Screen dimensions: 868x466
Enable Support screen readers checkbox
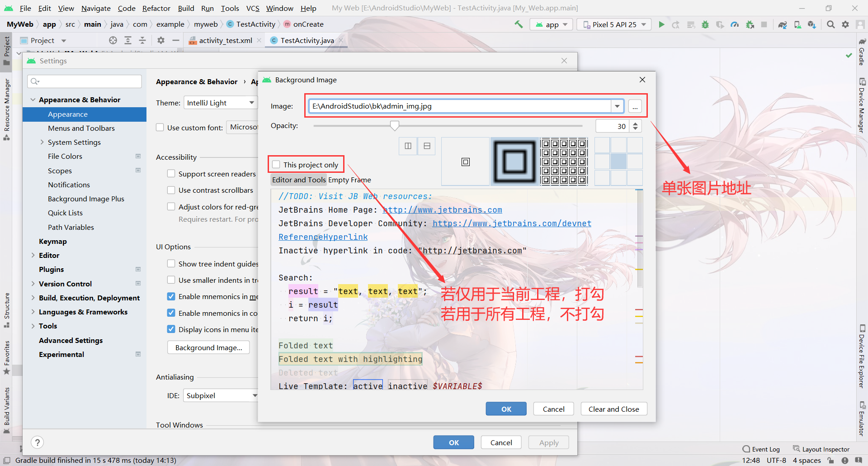171,174
